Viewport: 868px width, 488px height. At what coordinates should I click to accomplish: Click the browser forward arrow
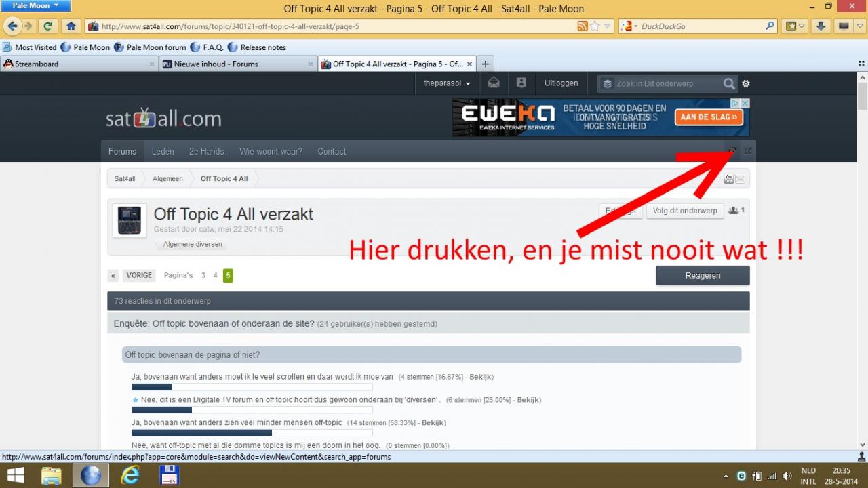click(28, 26)
